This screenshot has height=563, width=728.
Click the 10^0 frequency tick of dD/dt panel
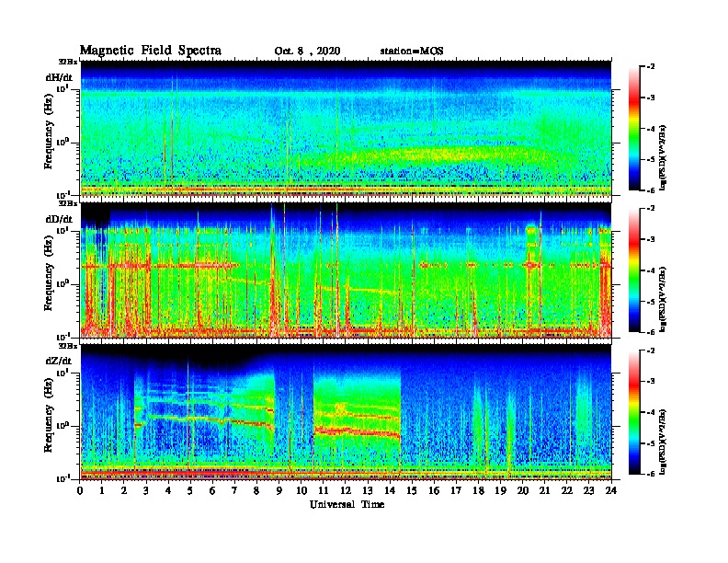pos(62,282)
